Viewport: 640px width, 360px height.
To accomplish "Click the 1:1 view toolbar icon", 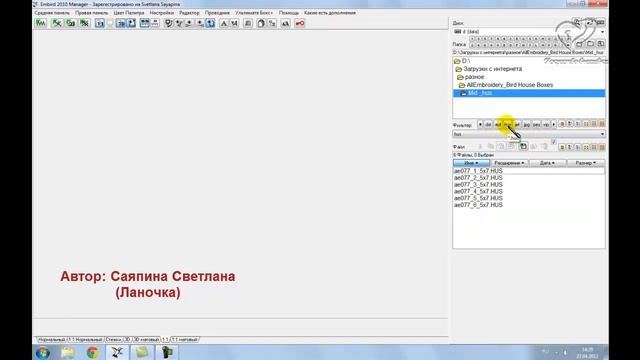I will click(x=100, y=24).
